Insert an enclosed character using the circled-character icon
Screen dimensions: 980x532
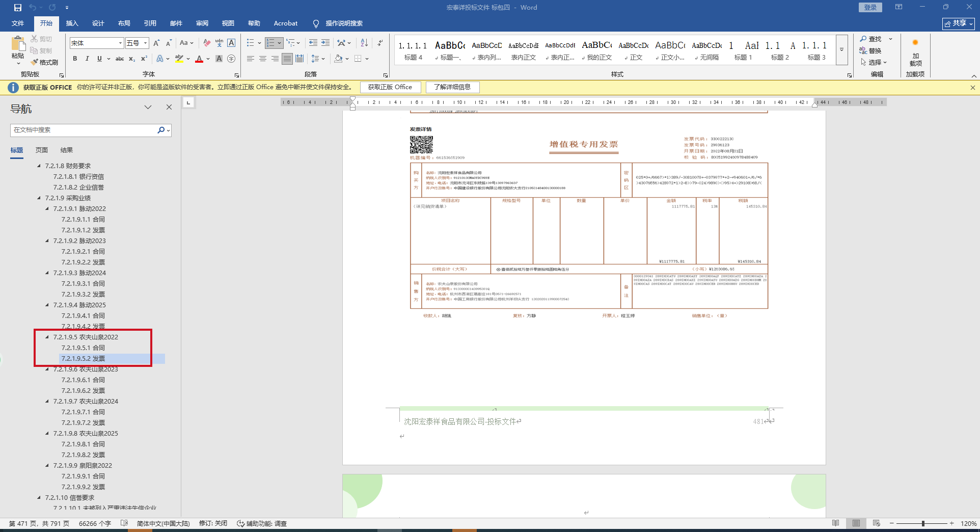coord(231,59)
